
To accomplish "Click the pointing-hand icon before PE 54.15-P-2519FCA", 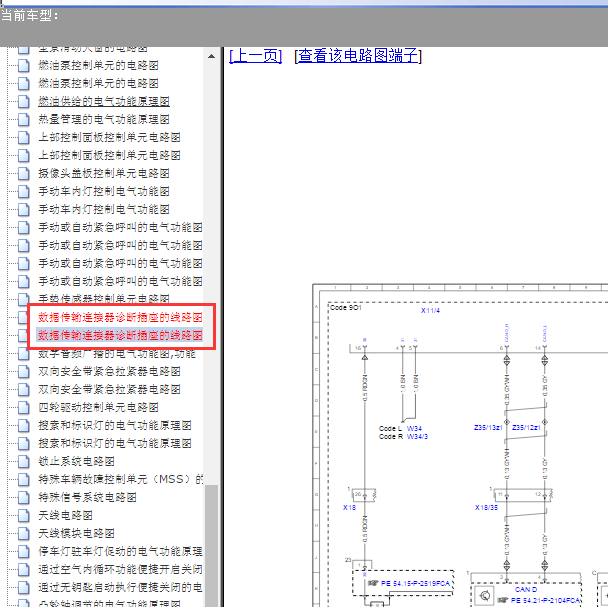I will (373, 583).
